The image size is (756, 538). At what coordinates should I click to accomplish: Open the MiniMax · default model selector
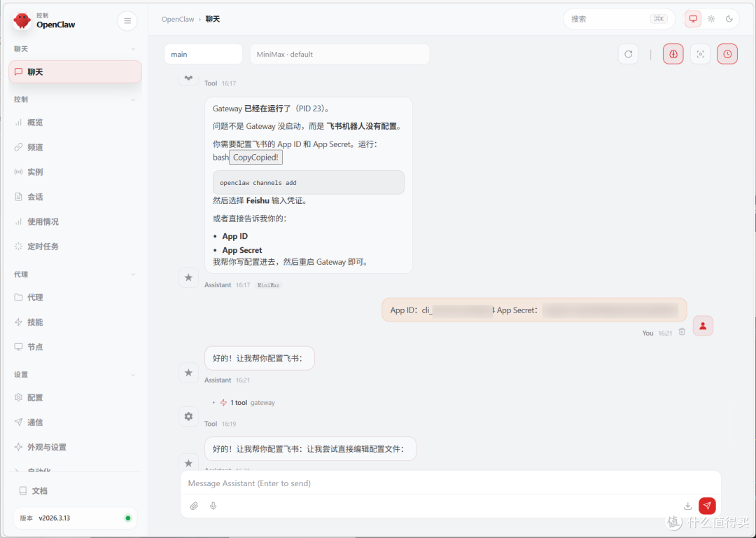coord(339,54)
